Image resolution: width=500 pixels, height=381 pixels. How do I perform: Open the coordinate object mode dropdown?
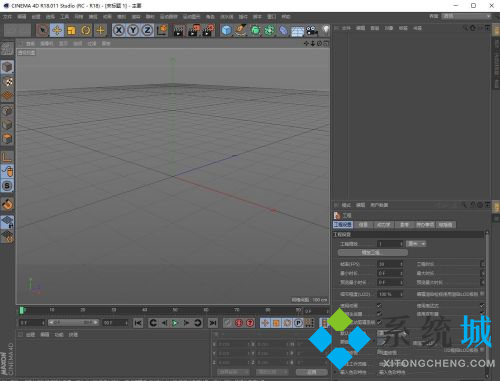tap(233, 372)
